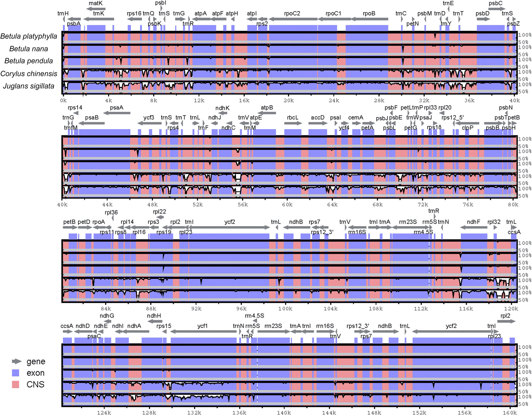Screen dimensions: 532x415
Task: Click the arrow beneath the ndhF label
Action: pyautogui.click(x=474, y=227)
